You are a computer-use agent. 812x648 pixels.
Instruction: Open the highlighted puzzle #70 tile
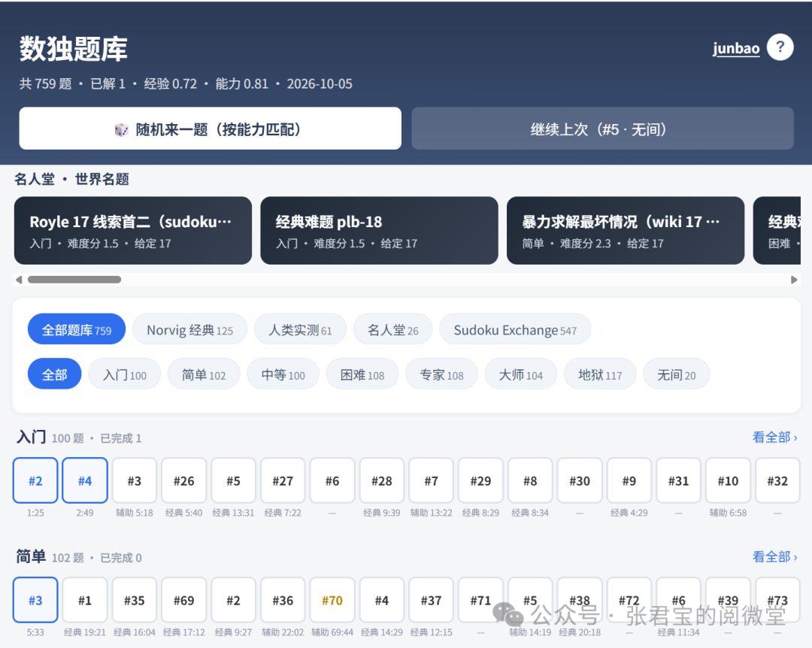[x=332, y=600]
